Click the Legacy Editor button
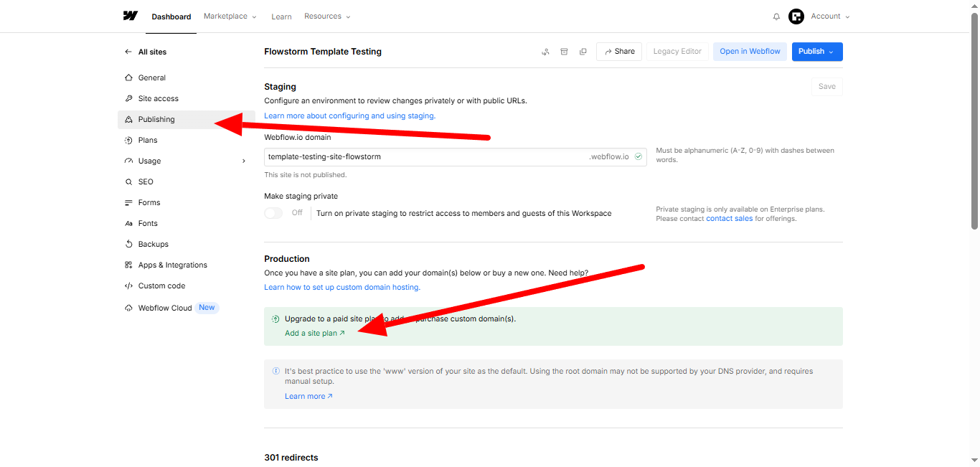980x467 pixels. pyautogui.click(x=677, y=52)
